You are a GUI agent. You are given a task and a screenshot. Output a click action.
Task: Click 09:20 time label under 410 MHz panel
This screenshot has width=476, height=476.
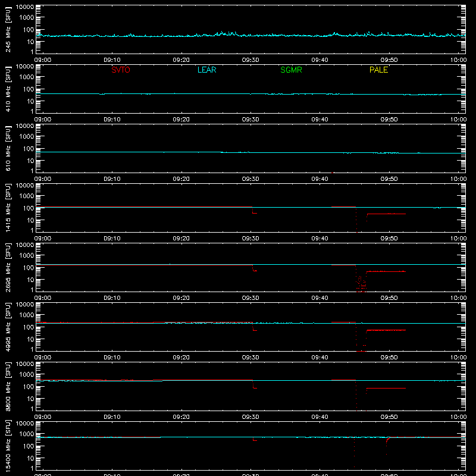[x=181, y=120]
